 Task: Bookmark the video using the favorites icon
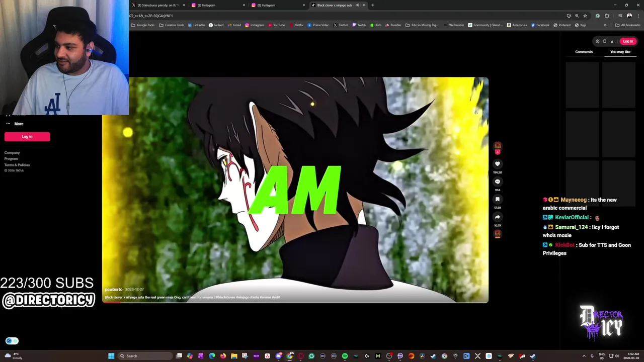point(497,200)
